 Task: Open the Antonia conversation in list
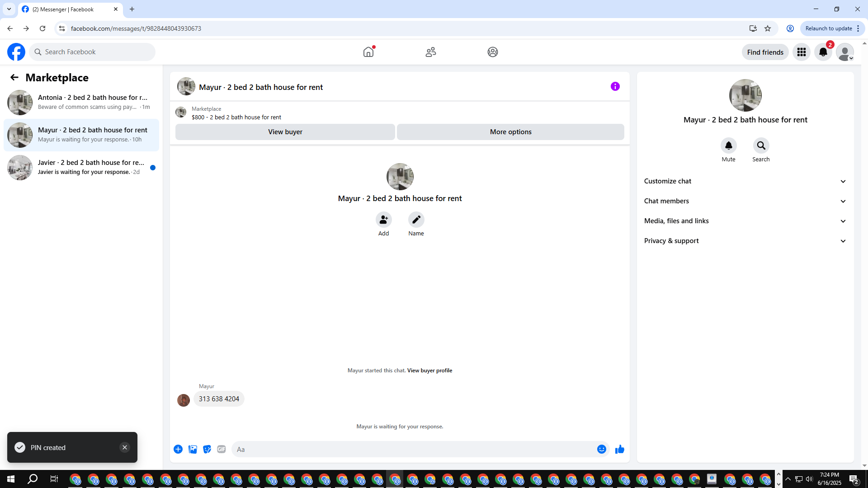click(81, 102)
